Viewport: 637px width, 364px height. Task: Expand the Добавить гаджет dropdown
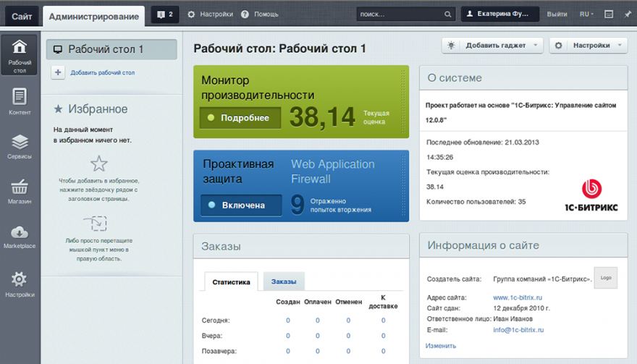pyautogui.click(x=493, y=46)
